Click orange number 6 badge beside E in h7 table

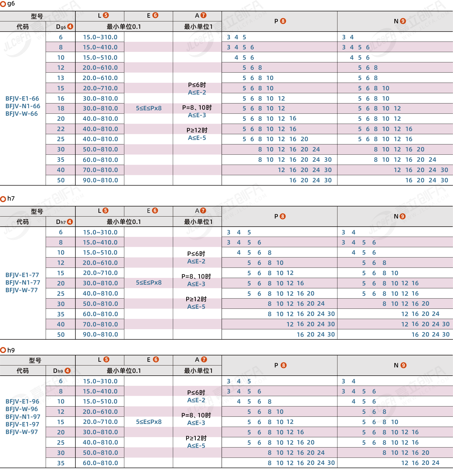155,211
